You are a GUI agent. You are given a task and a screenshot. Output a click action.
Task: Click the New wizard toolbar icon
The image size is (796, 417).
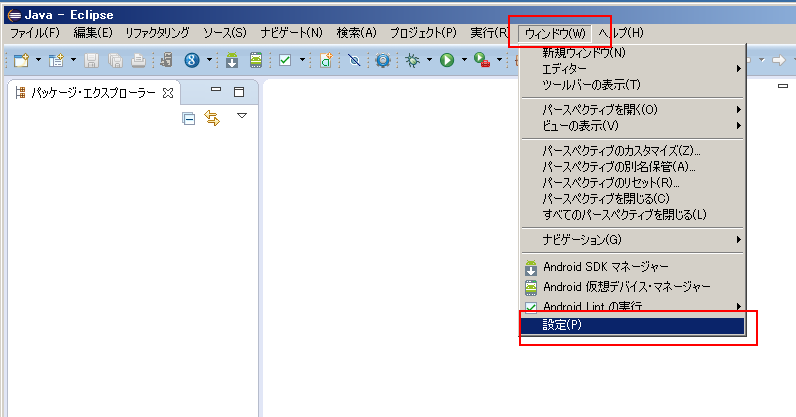point(21,60)
